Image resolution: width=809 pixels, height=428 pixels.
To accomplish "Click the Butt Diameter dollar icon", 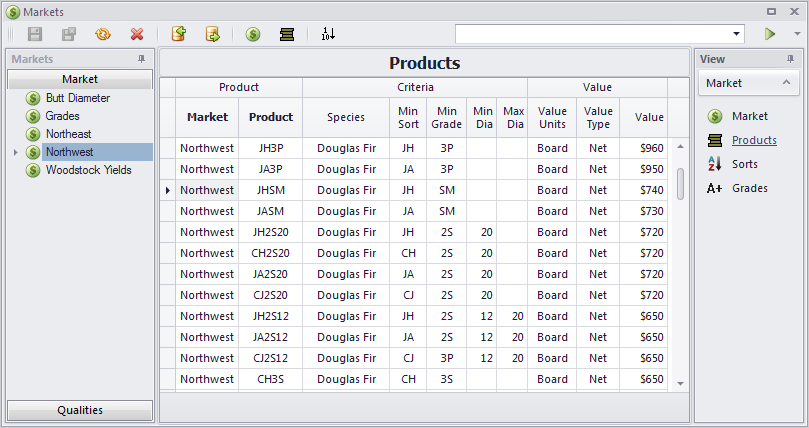I will click(x=33, y=98).
